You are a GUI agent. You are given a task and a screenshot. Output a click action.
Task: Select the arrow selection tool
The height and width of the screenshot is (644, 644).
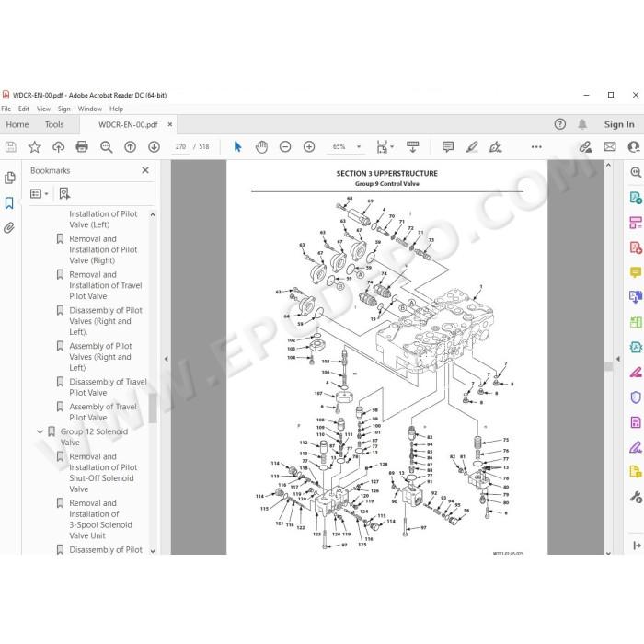point(237,146)
